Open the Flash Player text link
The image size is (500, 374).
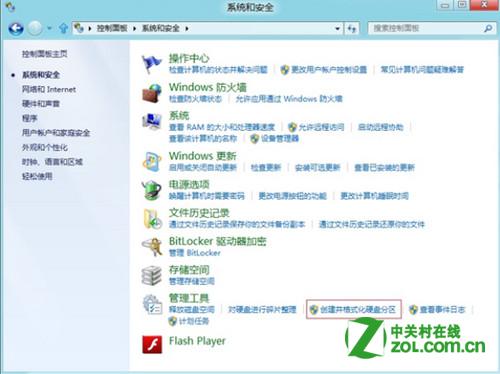pos(197,341)
